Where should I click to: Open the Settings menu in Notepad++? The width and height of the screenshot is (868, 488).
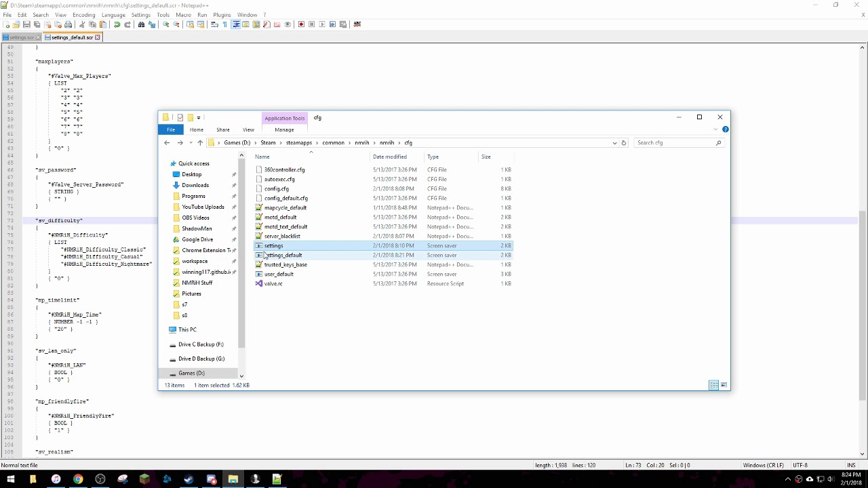pos(141,14)
